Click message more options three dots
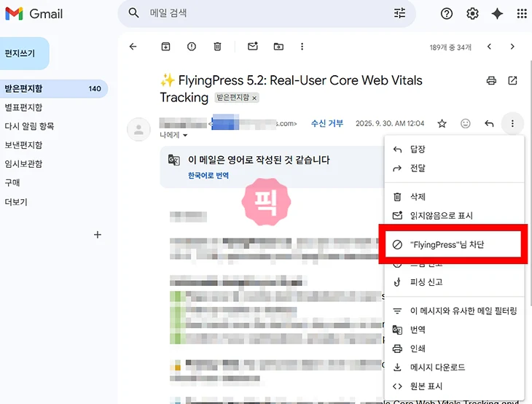 point(512,123)
